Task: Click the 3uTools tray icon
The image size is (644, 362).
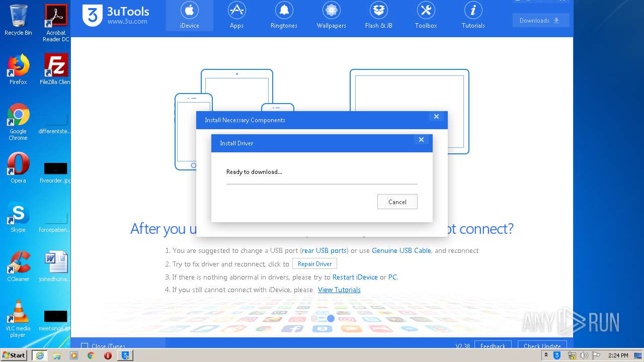Action: (x=557, y=355)
